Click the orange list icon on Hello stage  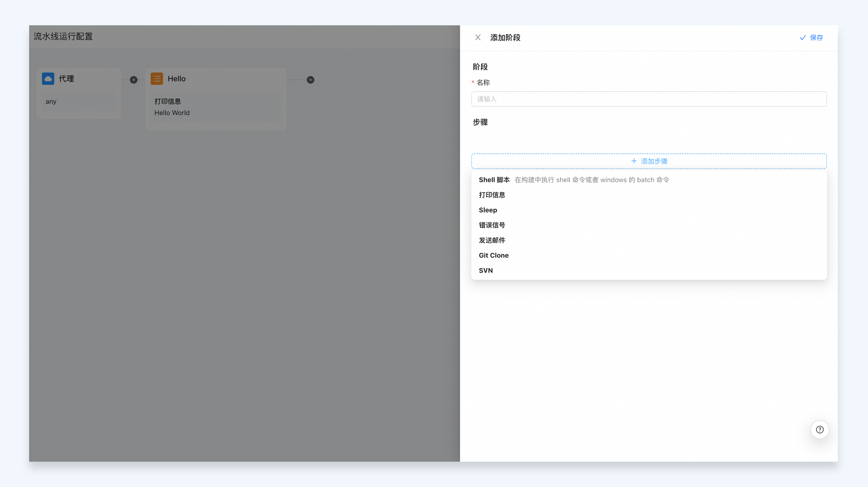point(157,78)
